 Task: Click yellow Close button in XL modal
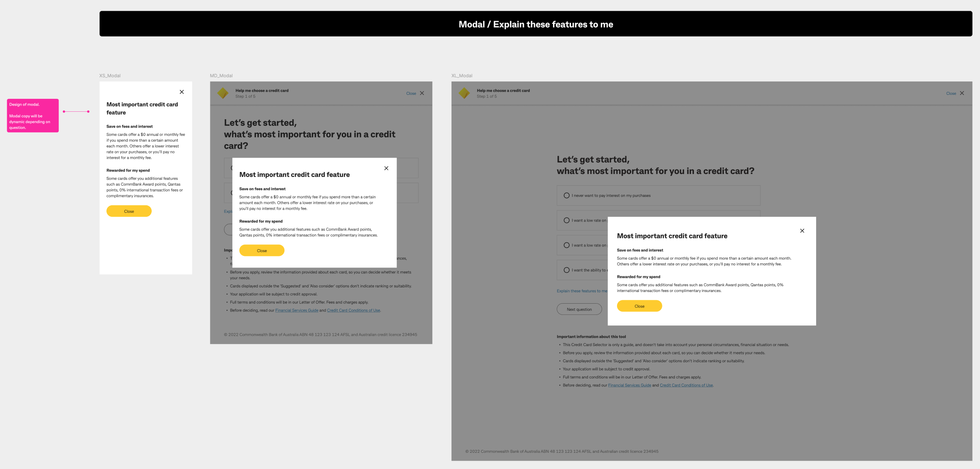(639, 306)
